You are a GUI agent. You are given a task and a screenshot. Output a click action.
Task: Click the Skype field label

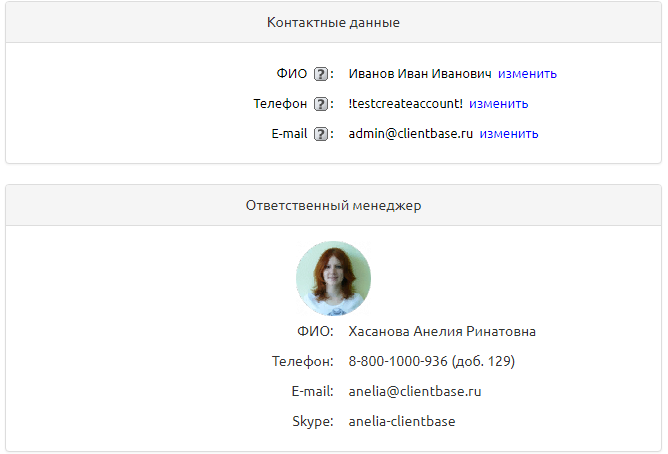coord(312,421)
